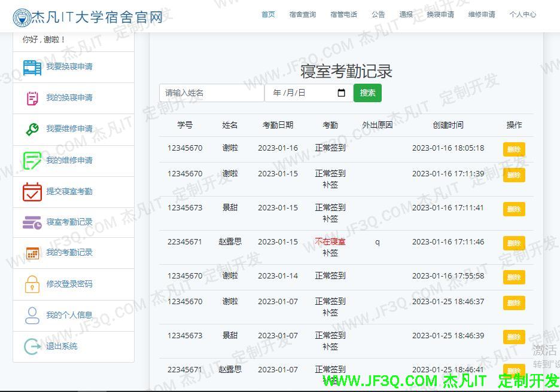Open 宿舍查询 in the top navigation
The image size is (560, 392).
click(302, 14)
